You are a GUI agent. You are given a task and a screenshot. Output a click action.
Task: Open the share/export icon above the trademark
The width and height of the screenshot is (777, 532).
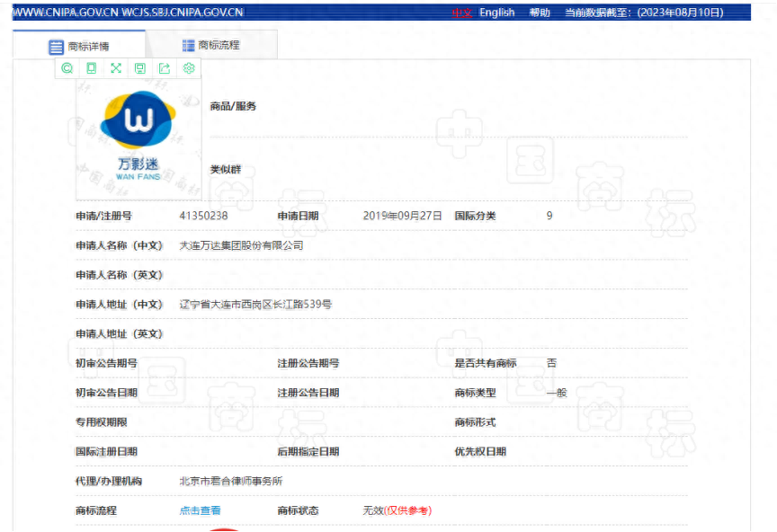pos(165,68)
